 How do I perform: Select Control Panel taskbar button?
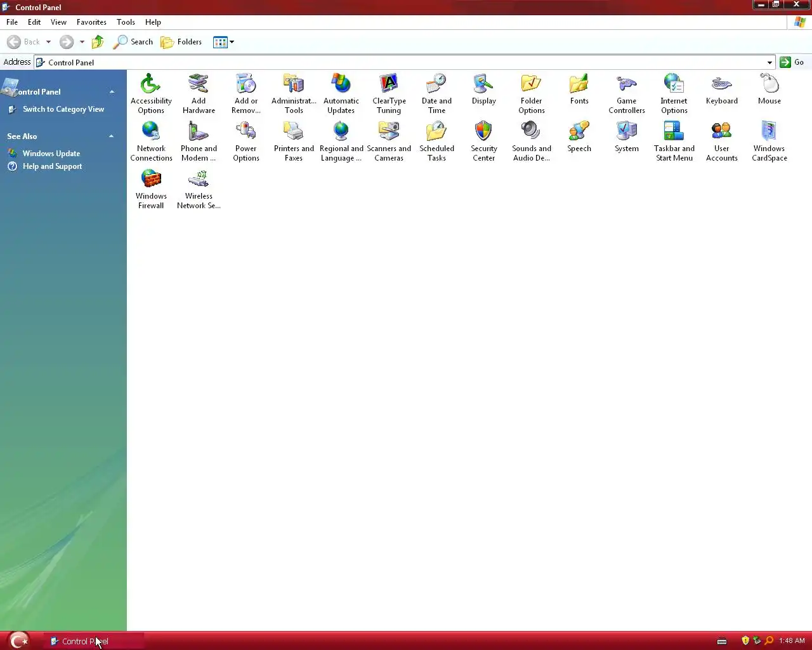pyautogui.click(x=94, y=641)
